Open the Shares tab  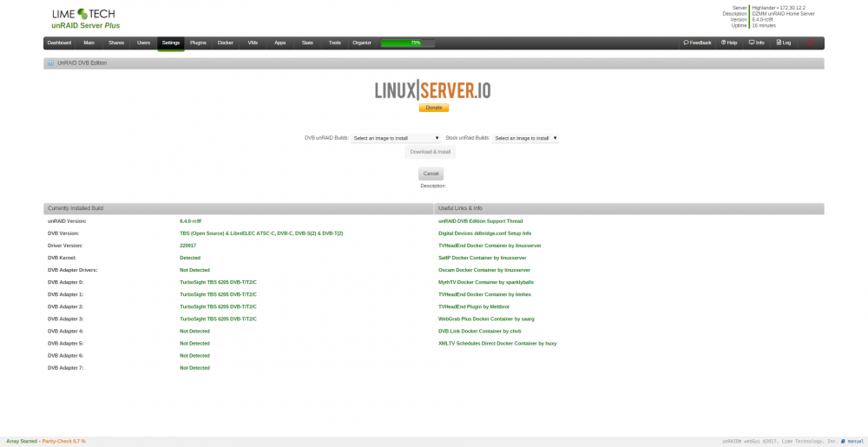(x=116, y=43)
